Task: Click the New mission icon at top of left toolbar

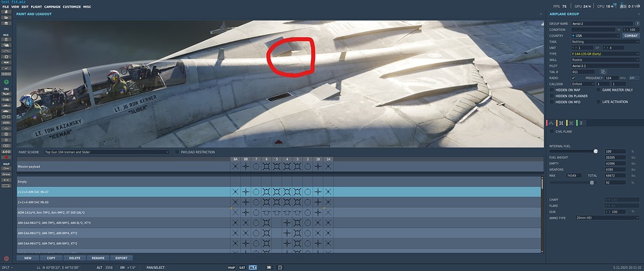Action: tap(6, 12)
